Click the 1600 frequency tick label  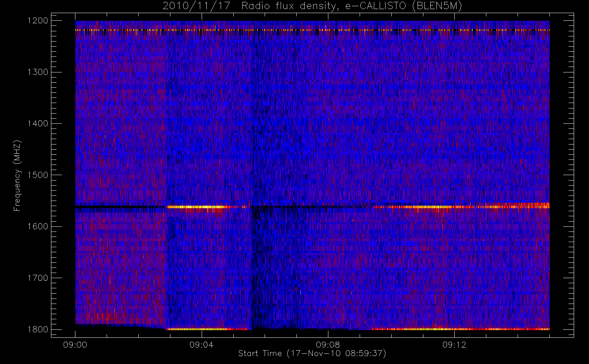click(38, 226)
